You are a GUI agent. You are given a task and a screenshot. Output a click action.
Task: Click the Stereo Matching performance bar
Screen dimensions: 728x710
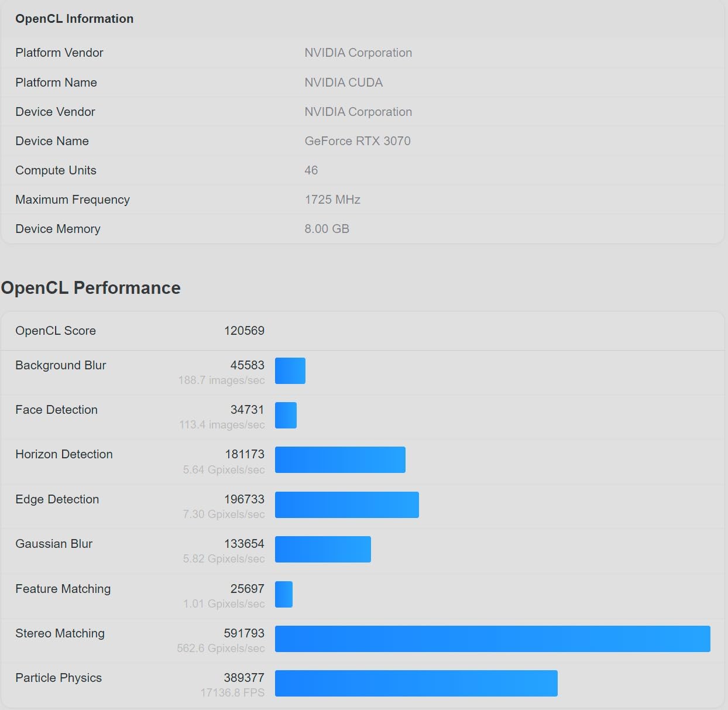[492, 639]
